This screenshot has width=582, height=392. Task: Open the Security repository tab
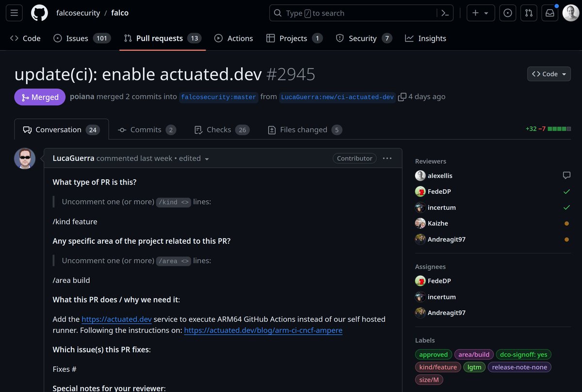(x=364, y=38)
